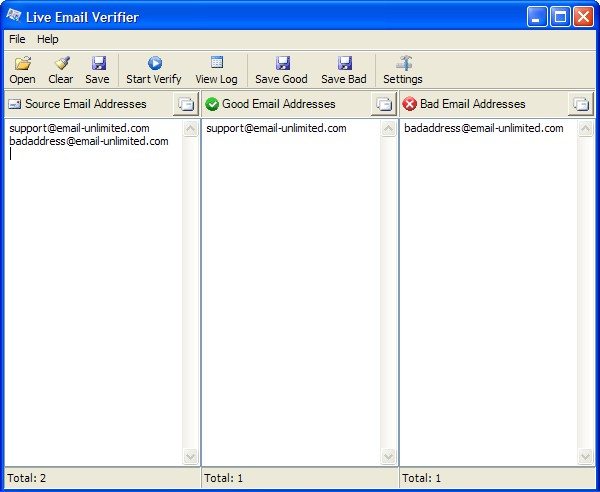Click the Live Email Verifier title icon
This screenshot has width=600, height=492.
point(14,16)
